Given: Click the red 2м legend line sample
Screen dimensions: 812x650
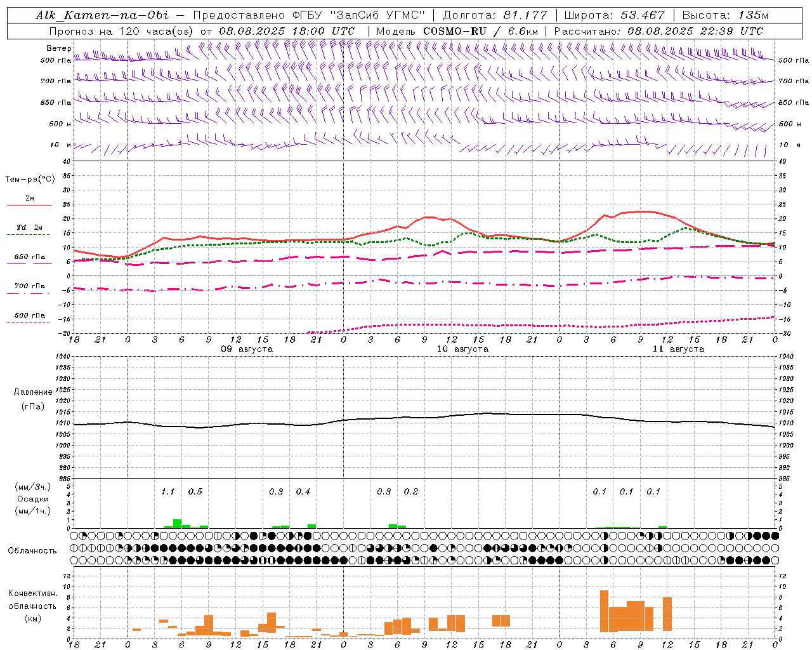Looking at the screenshot, I should pos(29,205).
